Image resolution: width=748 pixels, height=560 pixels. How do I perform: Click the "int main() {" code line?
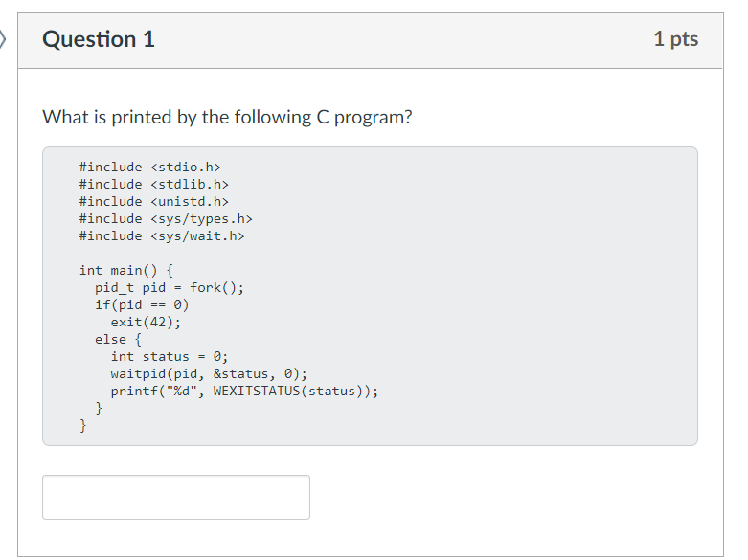point(125,270)
